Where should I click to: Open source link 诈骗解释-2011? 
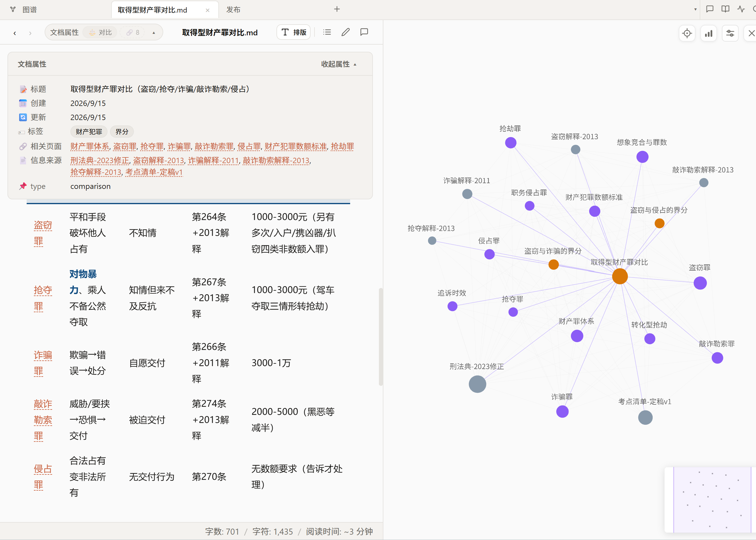[x=214, y=161]
